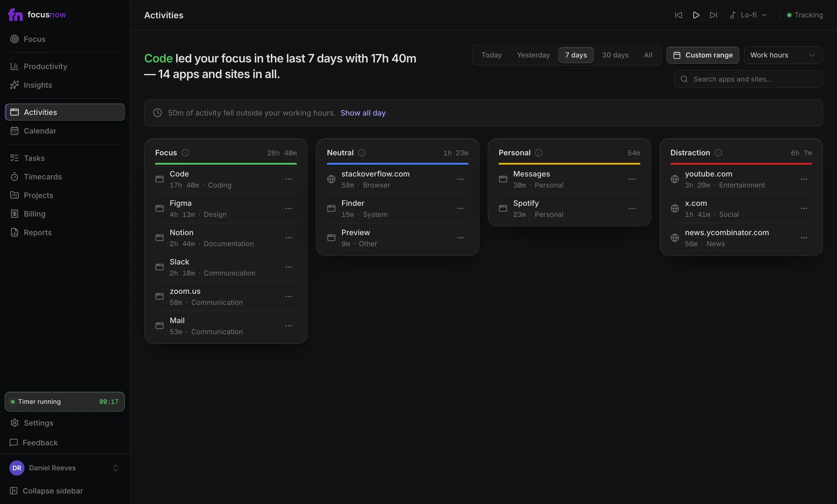Click the focusnow logo
This screenshot has height=504, width=837.
pyautogui.click(x=37, y=15)
